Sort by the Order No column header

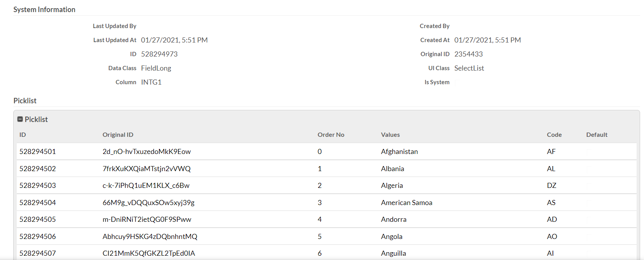(x=331, y=134)
